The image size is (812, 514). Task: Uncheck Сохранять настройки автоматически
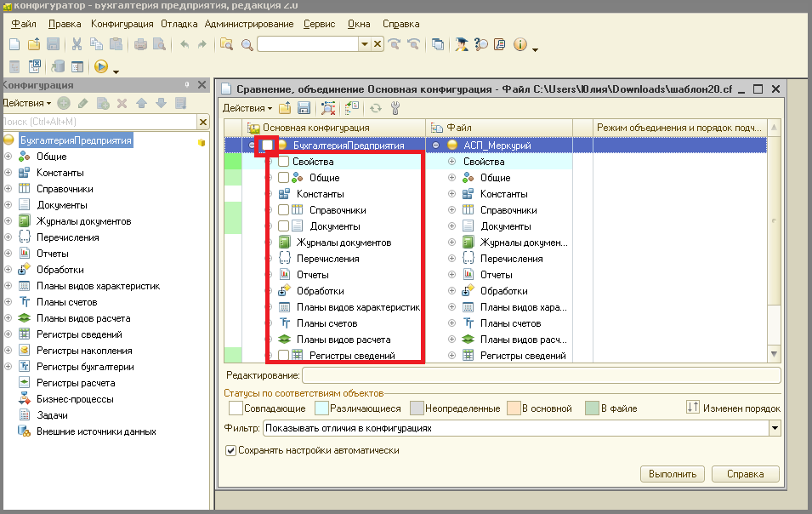click(231, 450)
